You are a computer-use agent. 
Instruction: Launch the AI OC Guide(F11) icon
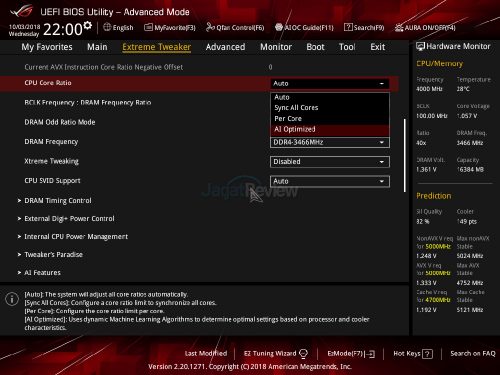[279, 27]
